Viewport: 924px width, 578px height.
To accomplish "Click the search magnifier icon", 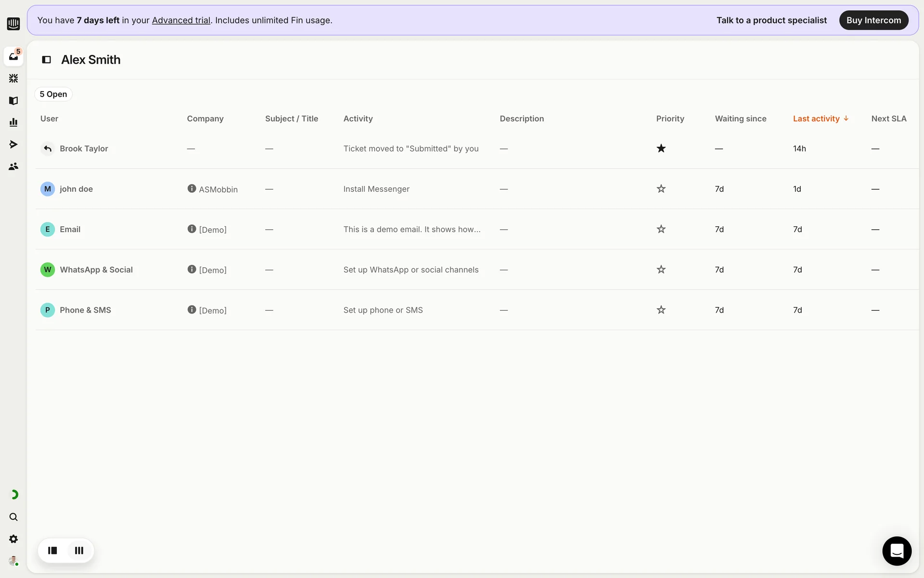I will pyautogui.click(x=13, y=517).
